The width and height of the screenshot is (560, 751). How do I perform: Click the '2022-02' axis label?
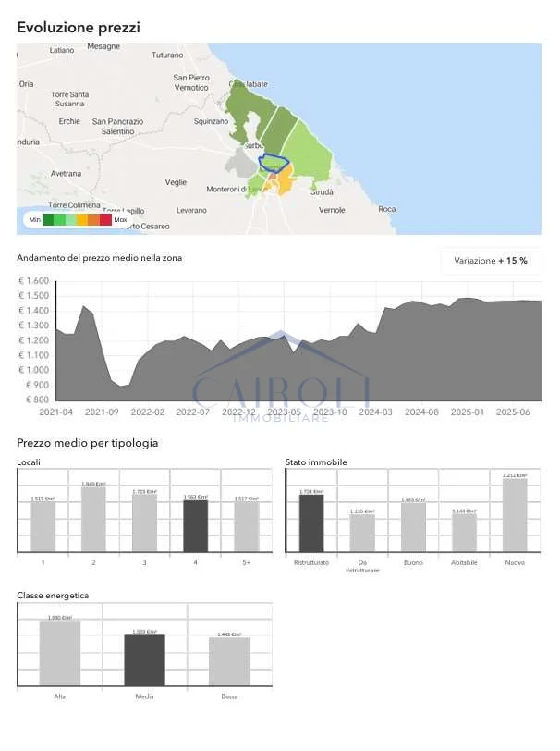tap(148, 412)
